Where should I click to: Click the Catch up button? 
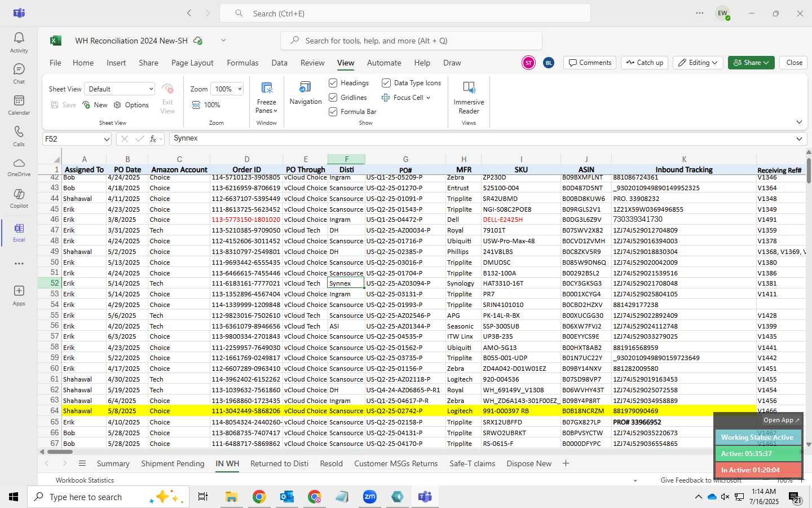[645, 63]
